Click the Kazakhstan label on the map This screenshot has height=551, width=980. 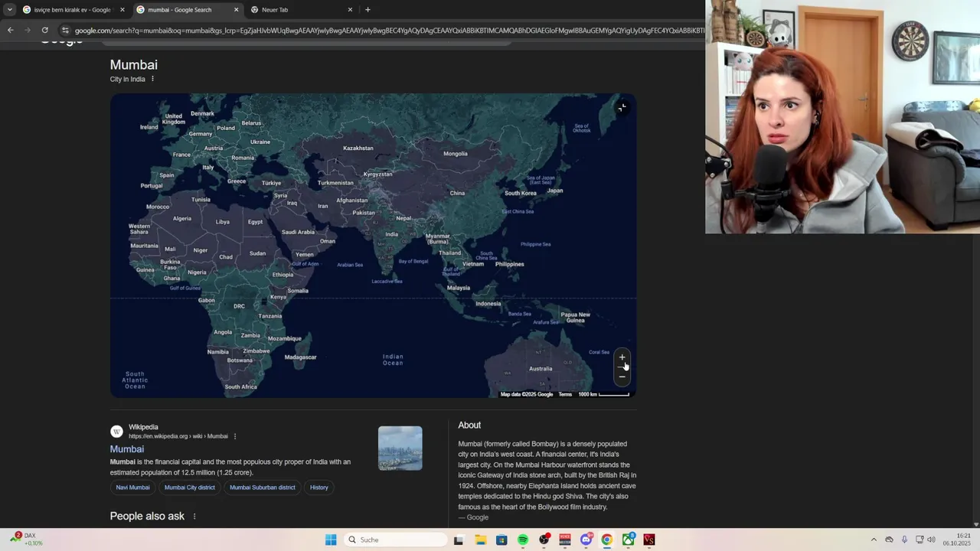click(358, 148)
